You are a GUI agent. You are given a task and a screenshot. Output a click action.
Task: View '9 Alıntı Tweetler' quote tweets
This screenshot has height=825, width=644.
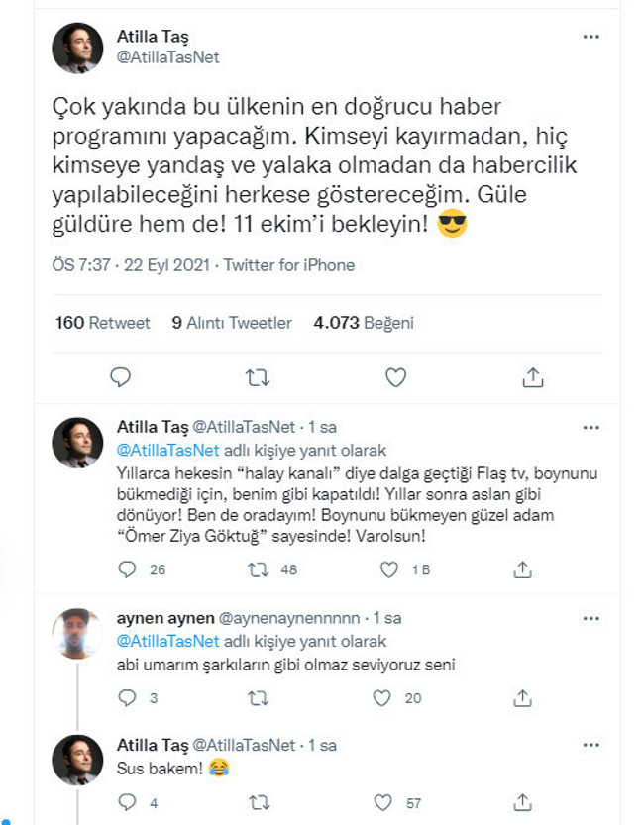[x=232, y=322]
